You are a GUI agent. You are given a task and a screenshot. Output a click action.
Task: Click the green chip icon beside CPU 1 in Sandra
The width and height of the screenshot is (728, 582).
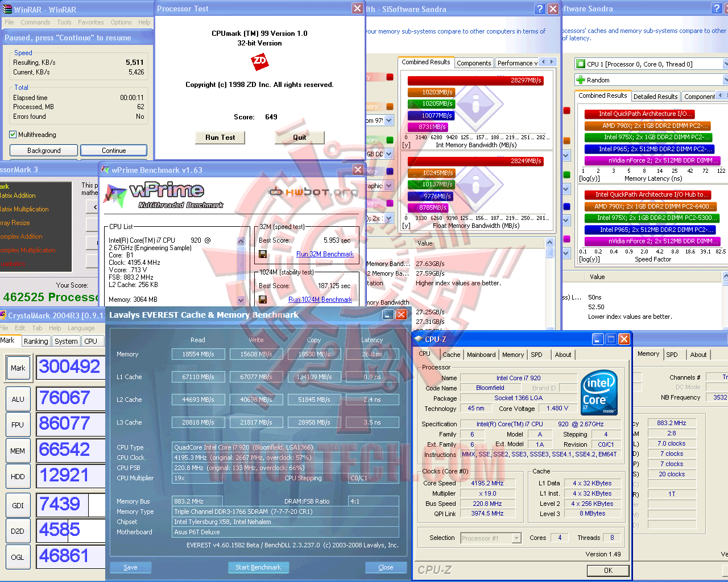pyautogui.click(x=581, y=64)
